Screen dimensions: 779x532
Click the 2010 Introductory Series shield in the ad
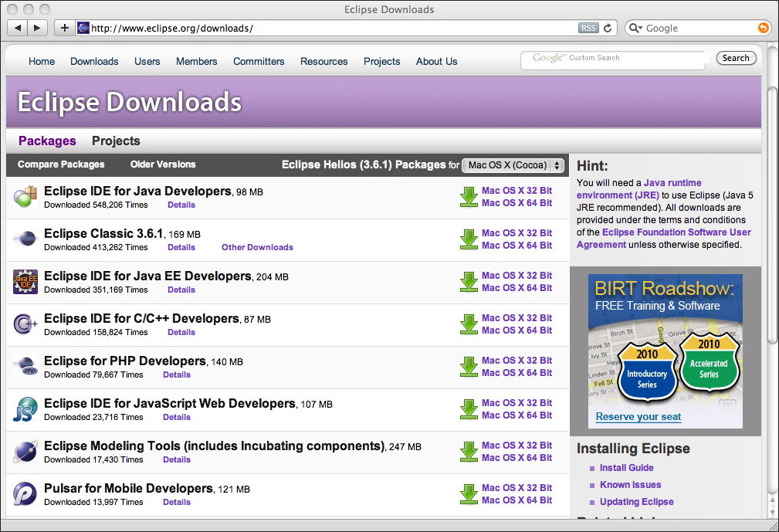point(647,371)
